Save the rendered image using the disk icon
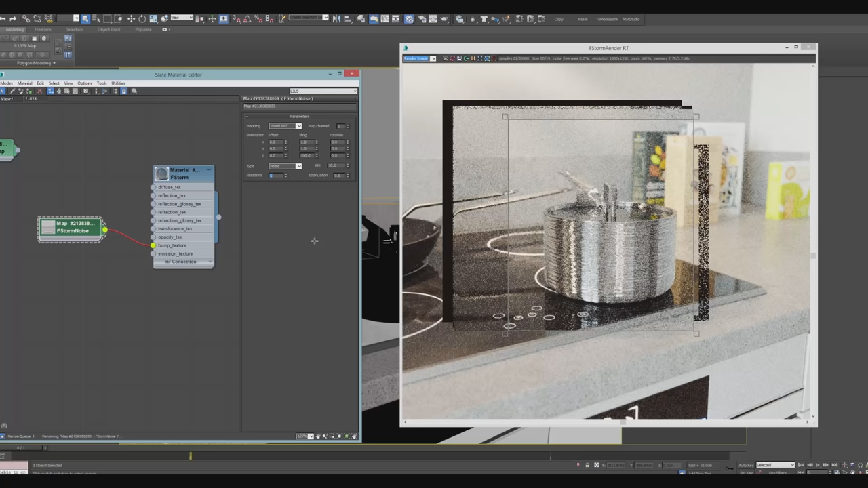 459,58
